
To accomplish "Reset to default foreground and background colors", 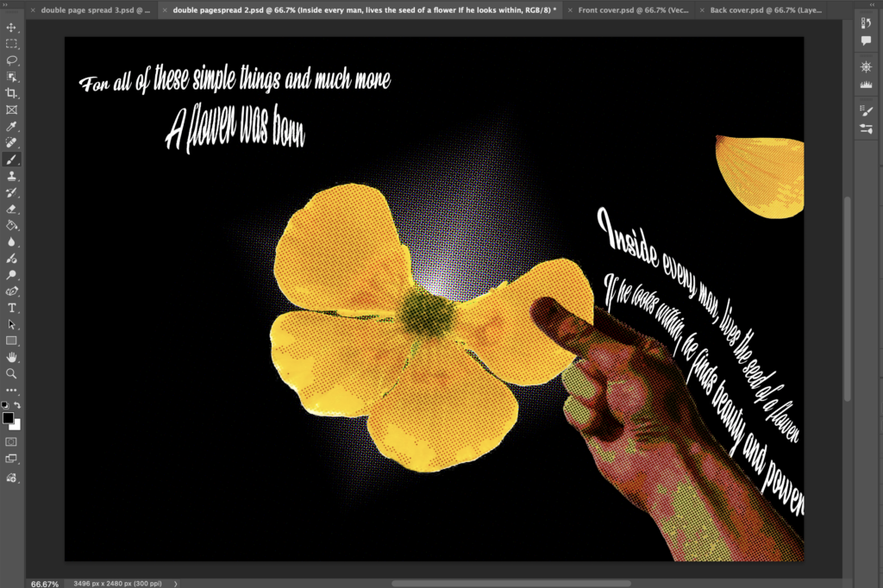I will 6,405.
